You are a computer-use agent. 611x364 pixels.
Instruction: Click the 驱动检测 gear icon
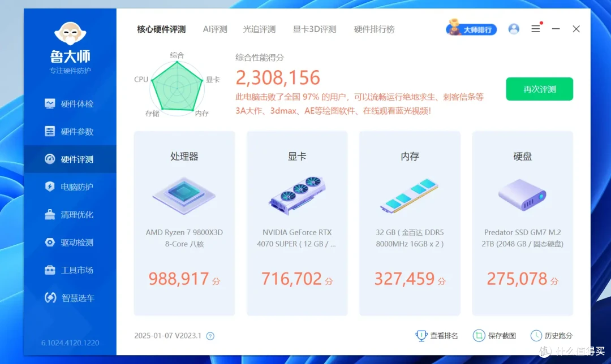pos(50,242)
